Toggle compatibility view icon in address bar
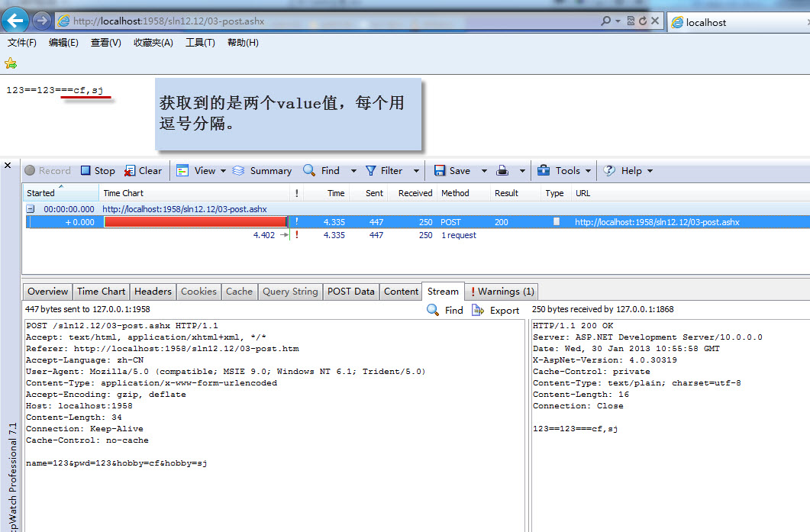Screen dimensions: 810x532 click(631, 21)
